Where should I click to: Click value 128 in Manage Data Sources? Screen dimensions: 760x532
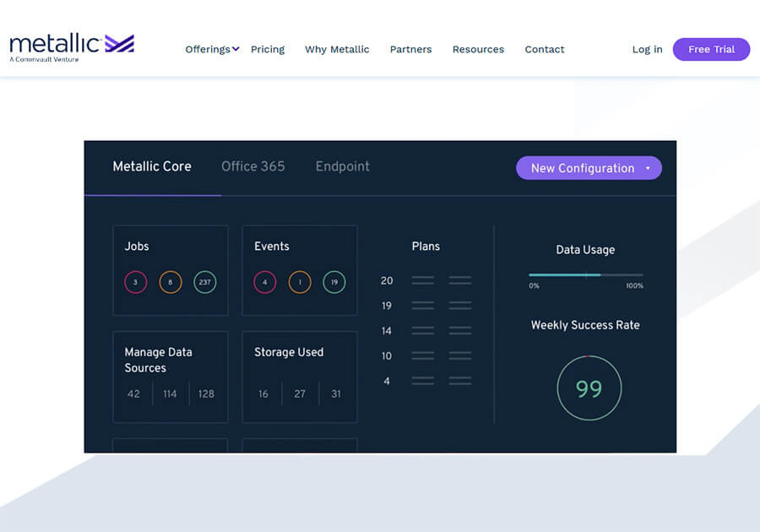[x=206, y=394]
